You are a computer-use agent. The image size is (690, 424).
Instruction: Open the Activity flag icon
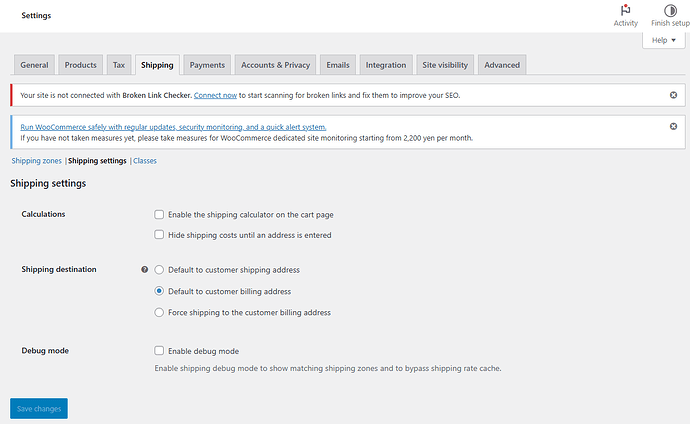click(625, 10)
